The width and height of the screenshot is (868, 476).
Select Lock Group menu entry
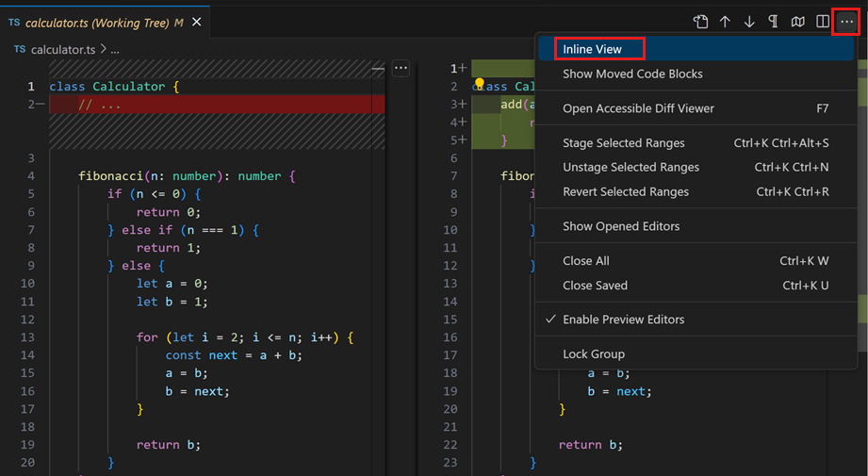(594, 354)
